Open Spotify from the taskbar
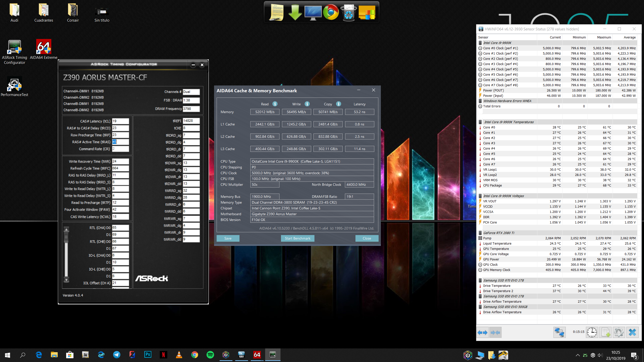This screenshot has width=644, height=362. coord(210,355)
